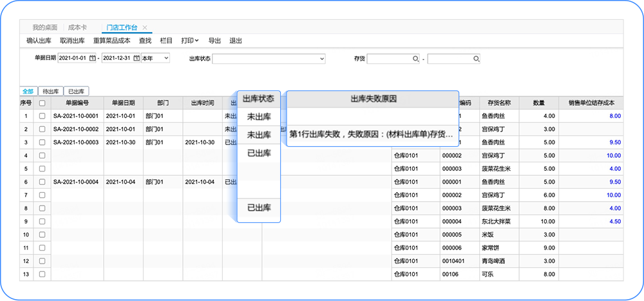Image resolution: width=644 pixels, height=301 pixels.
Task: Check the box for SA-2021-10-0001 row
Action: [x=43, y=116]
